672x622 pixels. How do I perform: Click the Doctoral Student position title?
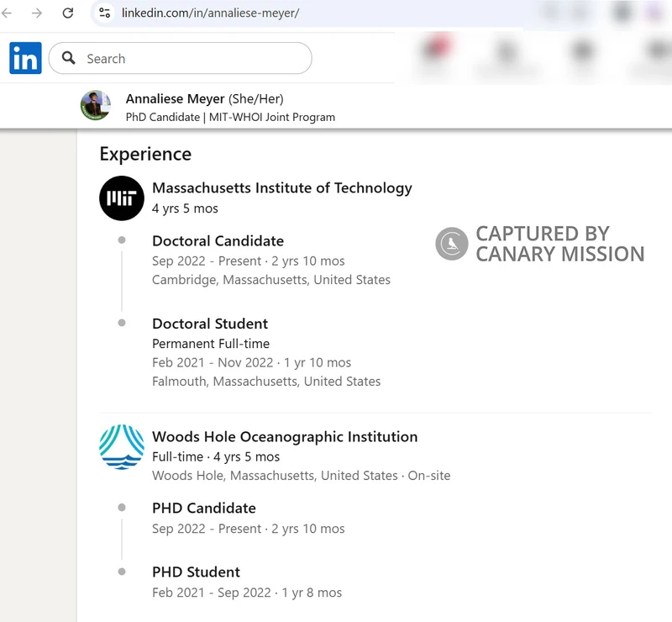(x=210, y=324)
